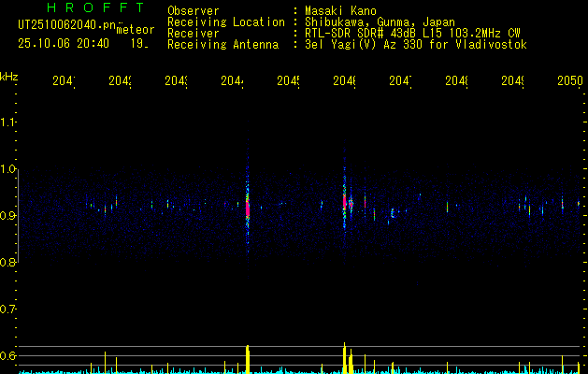Click the 'Observer' field label

point(194,11)
